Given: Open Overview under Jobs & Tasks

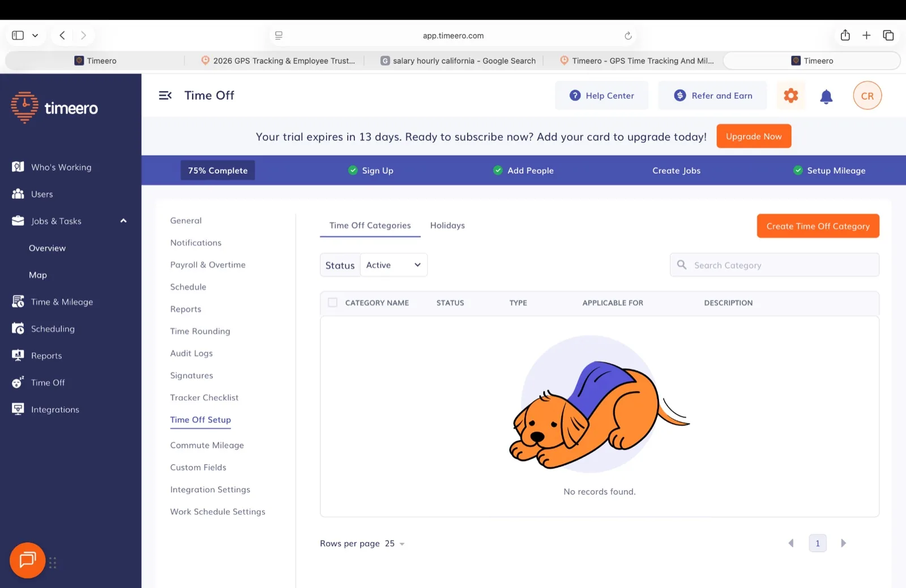Looking at the screenshot, I should [x=47, y=248].
